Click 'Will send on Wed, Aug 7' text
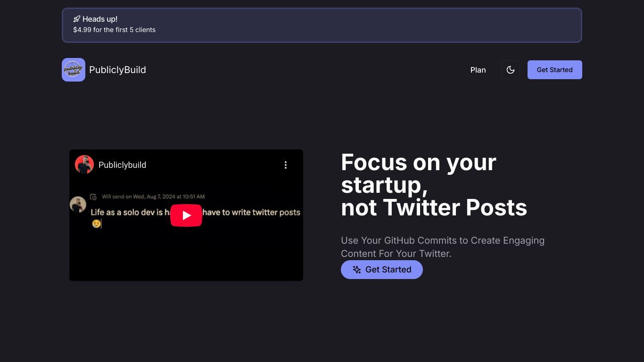Image resolution: width=644 pixels, height=362 pixels. click(153, 197)
